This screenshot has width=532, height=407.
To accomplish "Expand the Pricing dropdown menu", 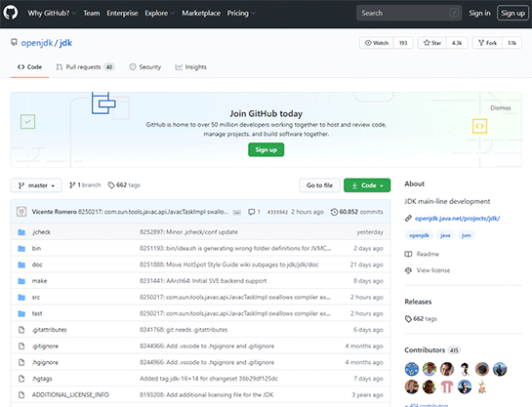I will tap(241, 14).
